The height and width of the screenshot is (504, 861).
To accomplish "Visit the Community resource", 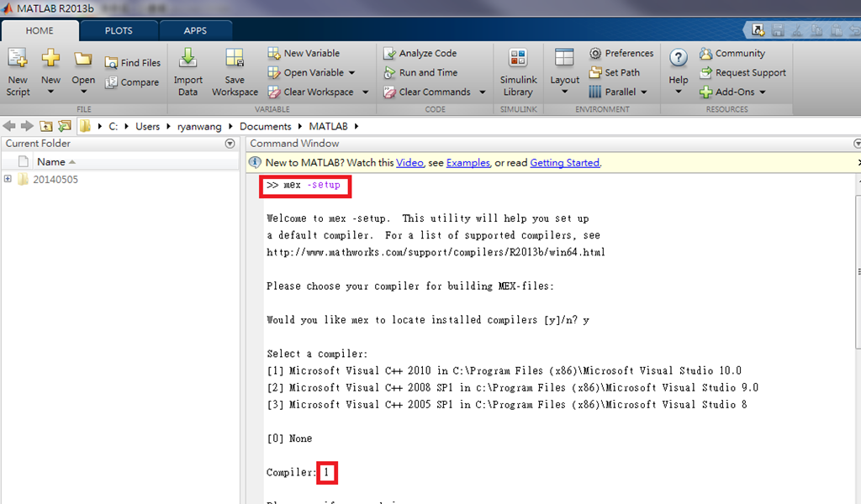I will pyautogui.click(x=732, y=53).
